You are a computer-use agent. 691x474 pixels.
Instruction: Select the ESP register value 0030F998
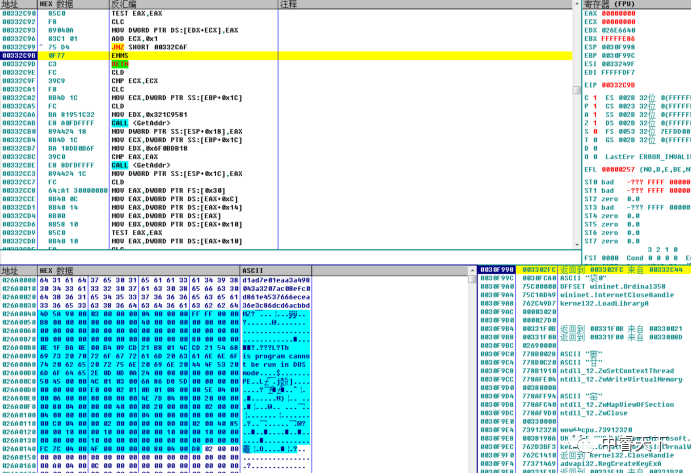618,47
